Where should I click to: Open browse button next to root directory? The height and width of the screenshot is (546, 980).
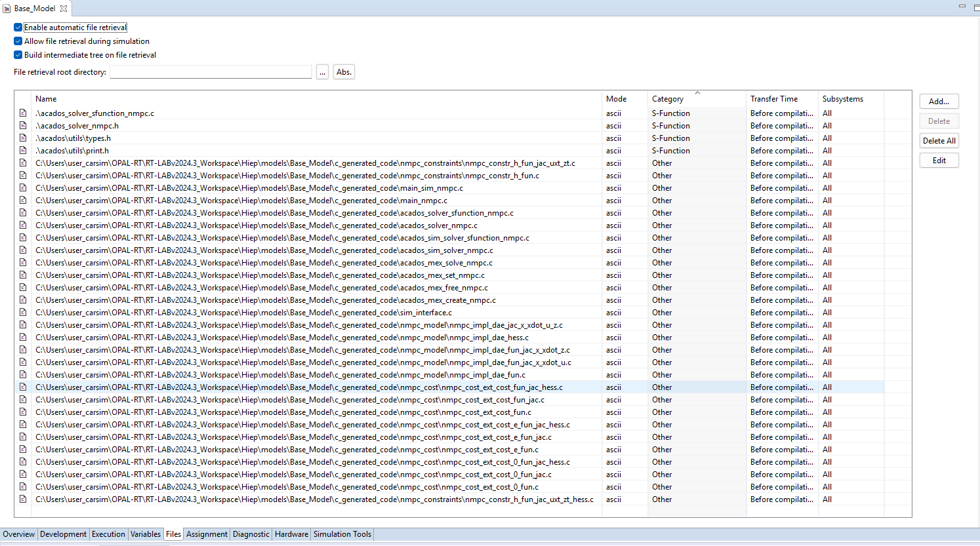tap(322, 72)
